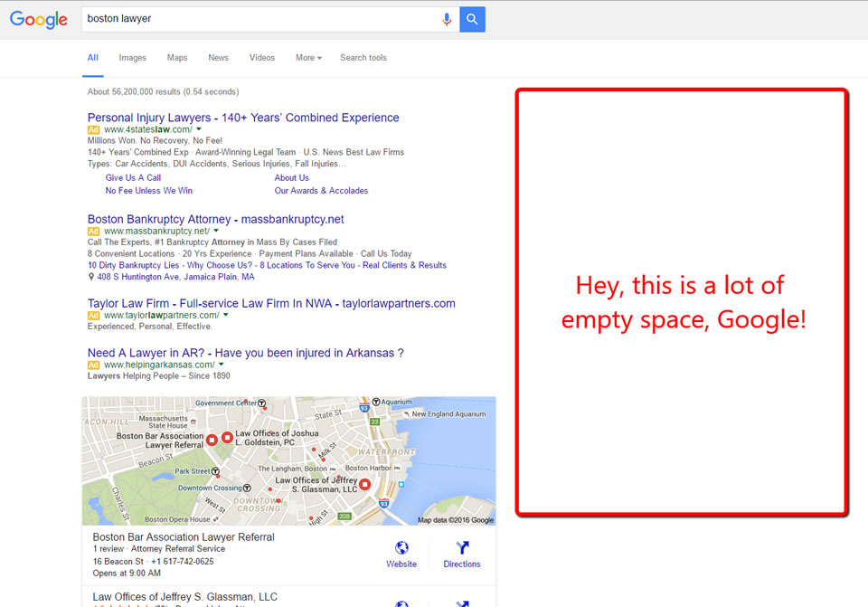Image resolution: width=868 pixels, height=607 pixels.
Task: Switch to the Videos tab
Action: (x=262, y=58)
